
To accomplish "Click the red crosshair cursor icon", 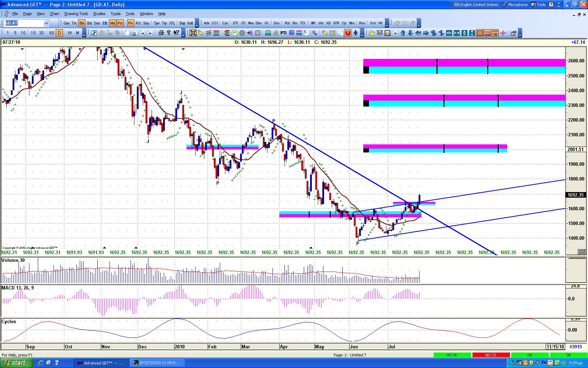I will click(x=503, y=33).
